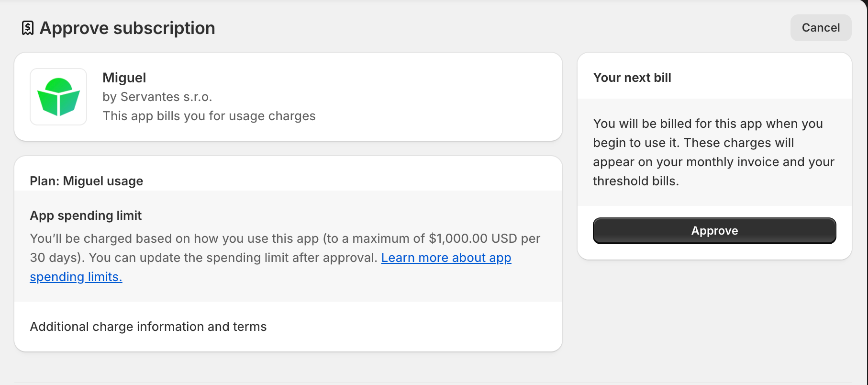Click the "You will be billed" sentence start
This screenshot has height=385, width=868.
632,124
